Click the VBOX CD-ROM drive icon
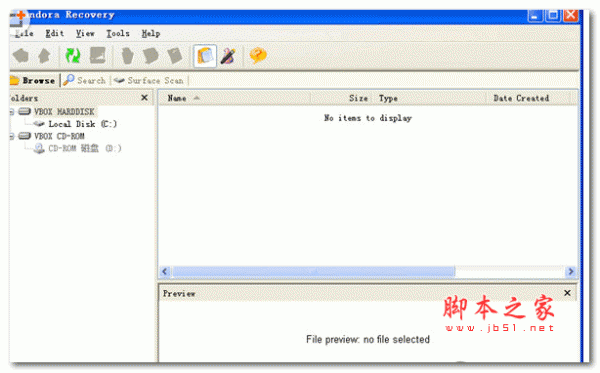Image resolution: width=600 pixels, height=373 pixels. (24, 136)
